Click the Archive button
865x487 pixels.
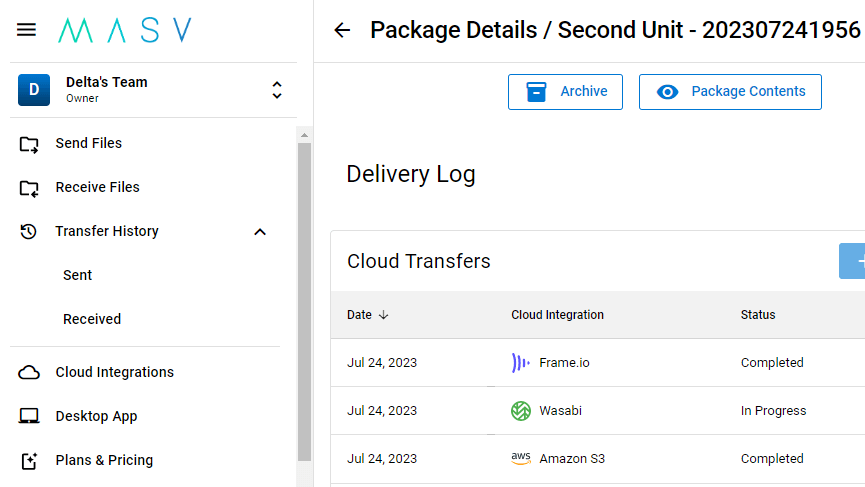[565, 92]
